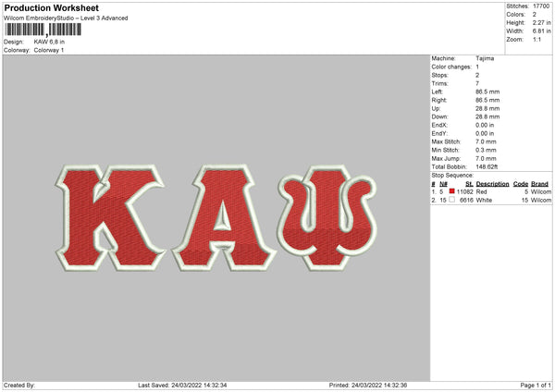Image resolution: width=555 pixels, height=392 pixels.
Task: Click the embroidered letter A
Action: (x=223, y=217)
